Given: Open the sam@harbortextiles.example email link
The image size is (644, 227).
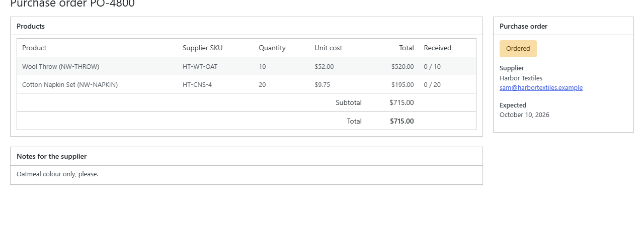Looking at the screenshot, I should coord(541,87).
